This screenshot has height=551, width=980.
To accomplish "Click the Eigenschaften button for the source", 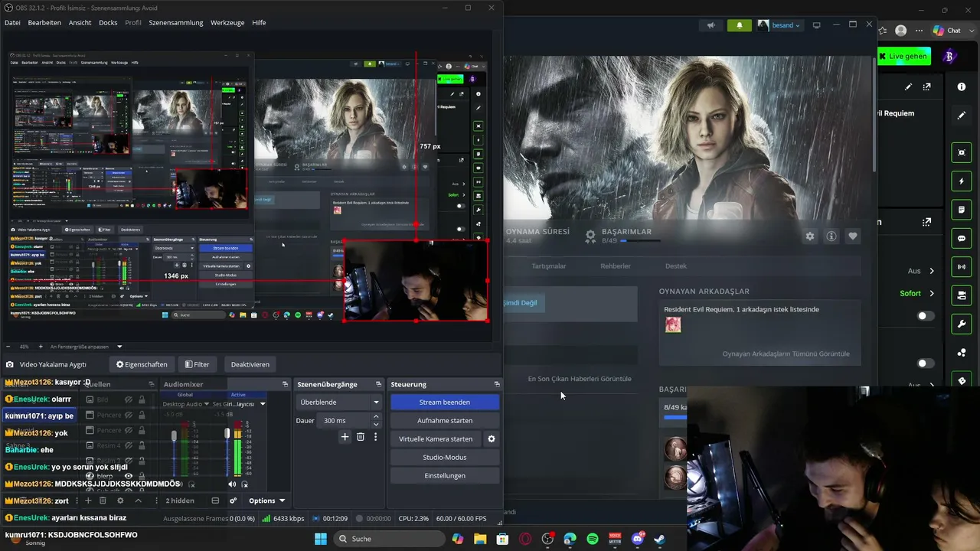I will (x=142, y=364).
